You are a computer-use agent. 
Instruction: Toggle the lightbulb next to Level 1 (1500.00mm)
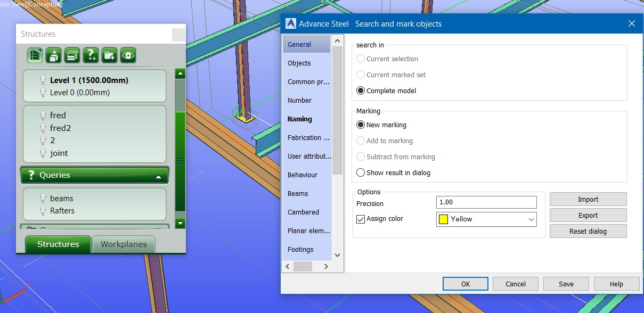tap(43, 80)
